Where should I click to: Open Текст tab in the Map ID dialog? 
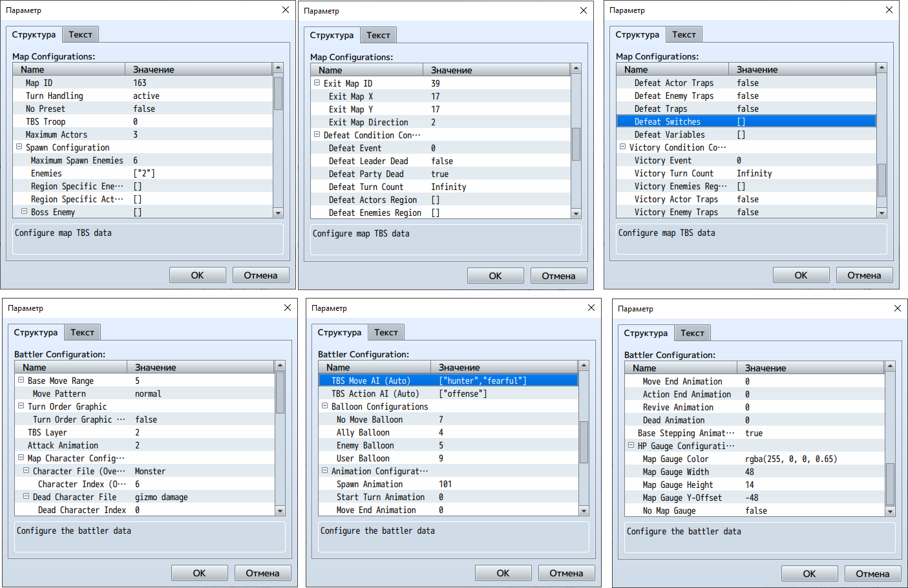[81, 35]
